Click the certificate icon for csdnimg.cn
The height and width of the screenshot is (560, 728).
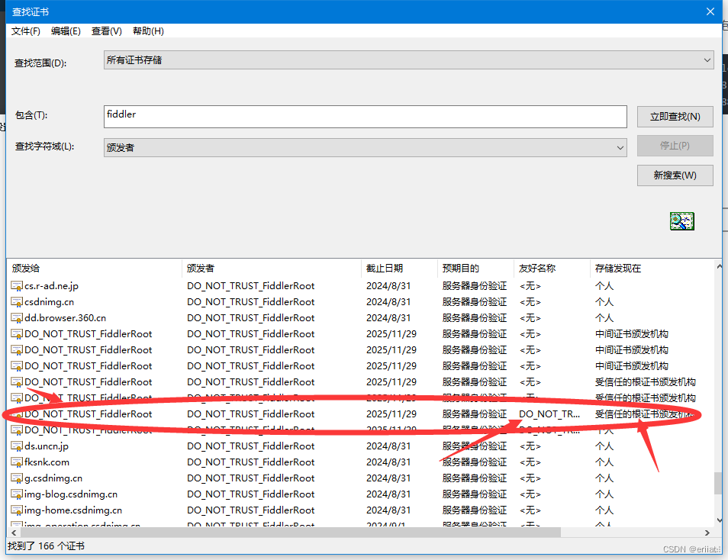coord(17,302)
